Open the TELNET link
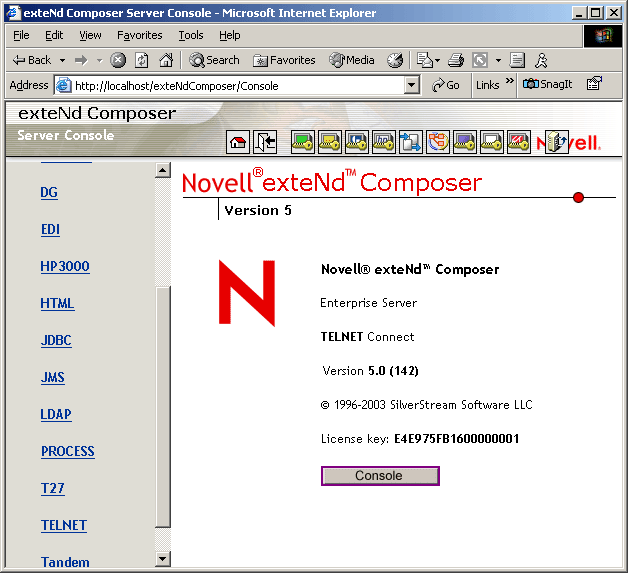 tap(64, 525)
